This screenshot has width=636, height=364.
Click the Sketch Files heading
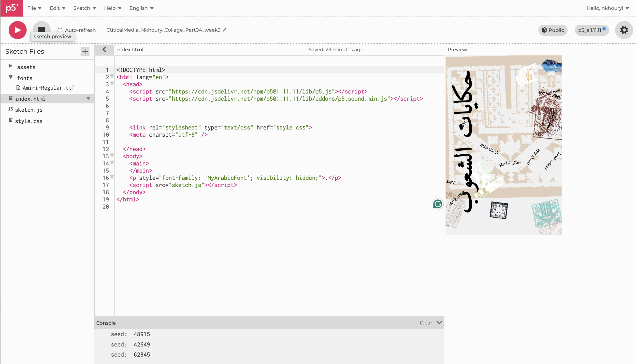point(25,52)
